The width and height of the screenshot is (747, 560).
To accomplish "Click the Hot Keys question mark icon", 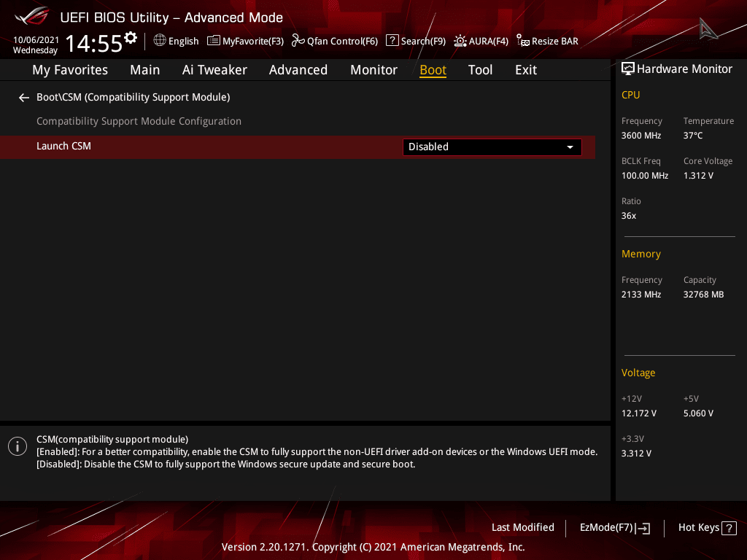I will coord(729,528).
